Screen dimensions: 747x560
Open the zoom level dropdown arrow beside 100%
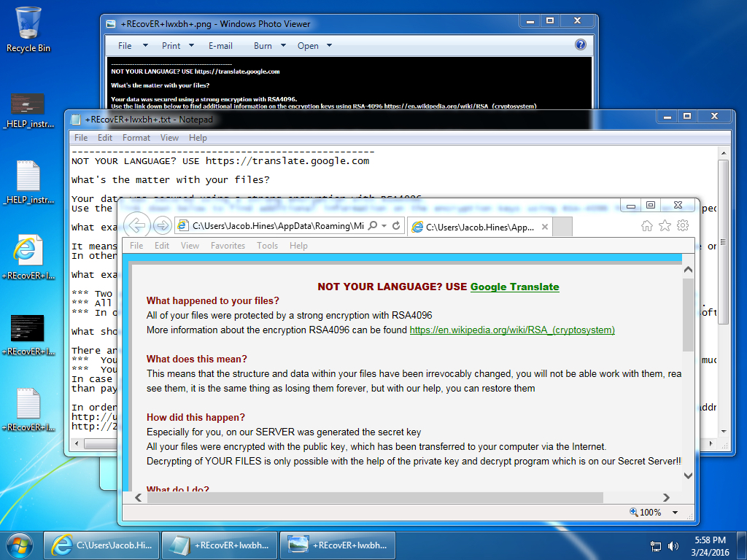[675, 513]
